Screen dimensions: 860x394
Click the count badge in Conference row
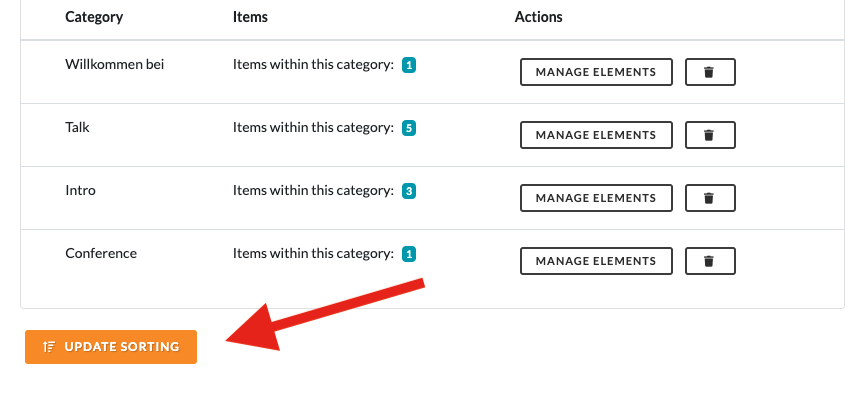(x=409, y=255)
